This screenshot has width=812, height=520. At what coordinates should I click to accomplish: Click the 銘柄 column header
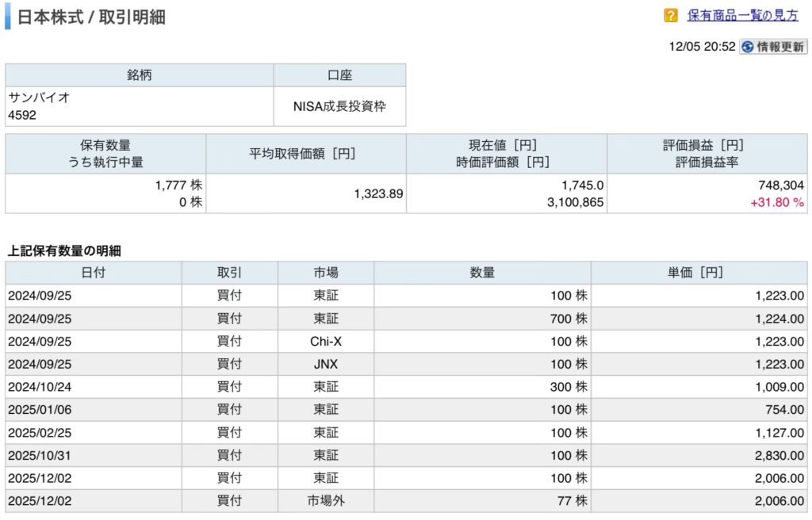140,75
